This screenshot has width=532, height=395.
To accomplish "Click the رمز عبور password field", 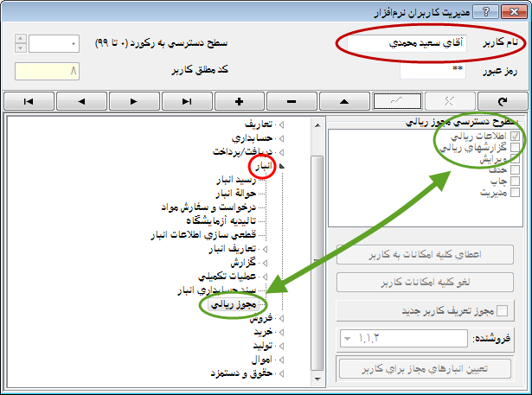I will (x=433, y=71).
